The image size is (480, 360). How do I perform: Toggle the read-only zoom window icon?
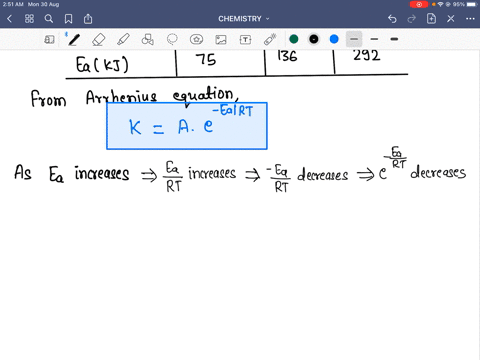coord(49,40)
